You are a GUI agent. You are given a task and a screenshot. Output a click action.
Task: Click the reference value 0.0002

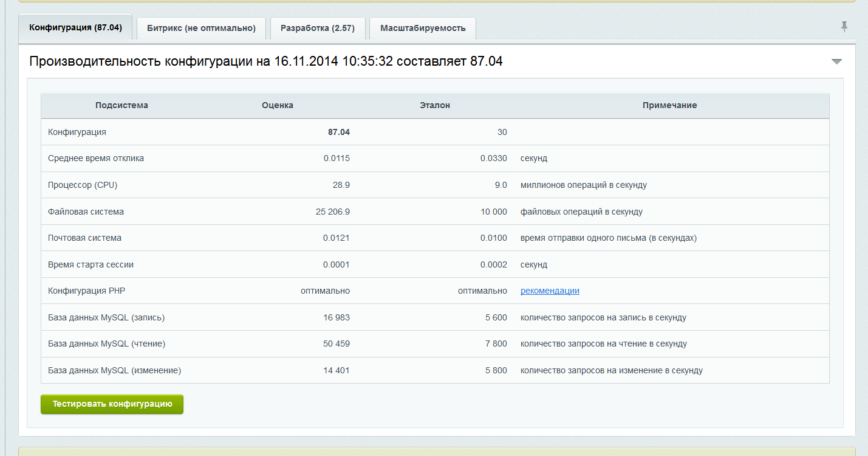pos(494,264)
